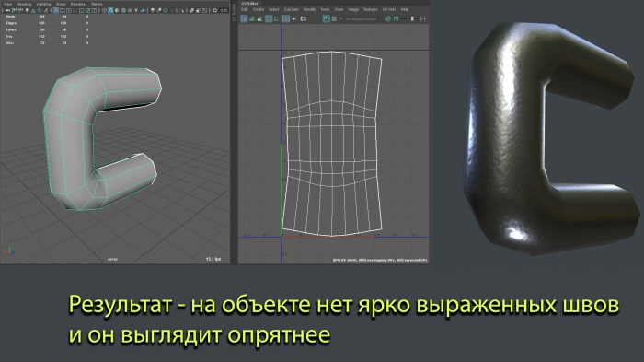Open the UV Sets menu

(389, 9)
